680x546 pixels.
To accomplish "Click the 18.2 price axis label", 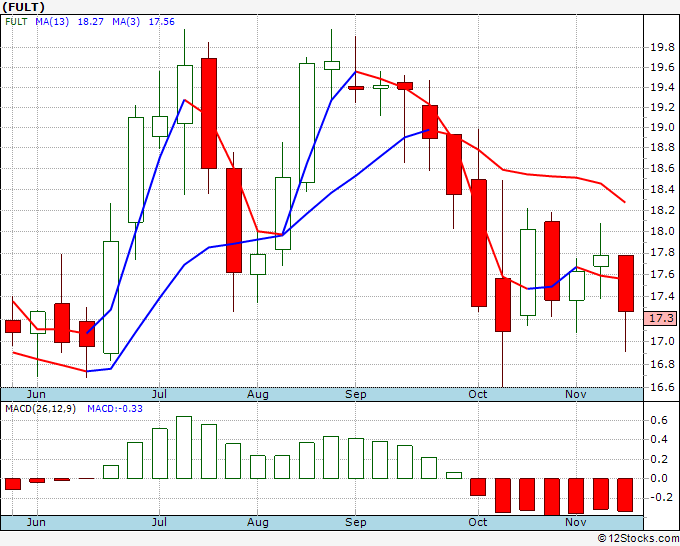I will (x=662, y=210).
